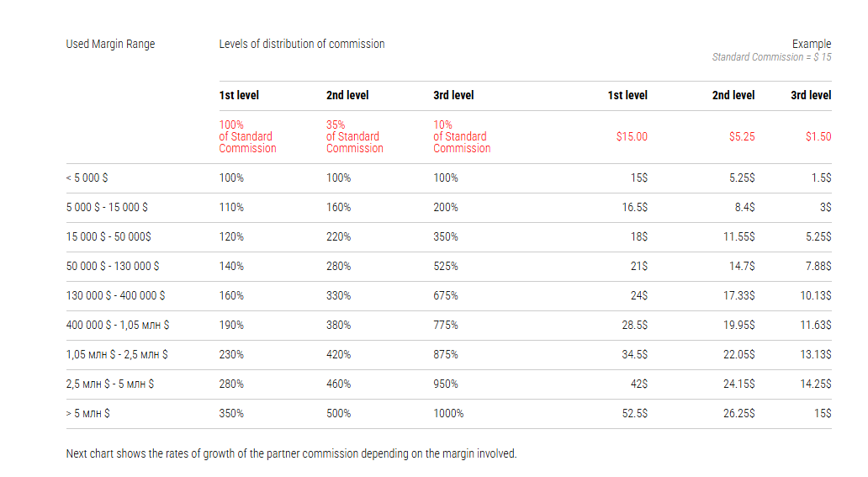This screenshot has height=477, width=868.
Task: Click the '< 5 000 $' row label
Action: pyautogui.click(x=87, y=178)
